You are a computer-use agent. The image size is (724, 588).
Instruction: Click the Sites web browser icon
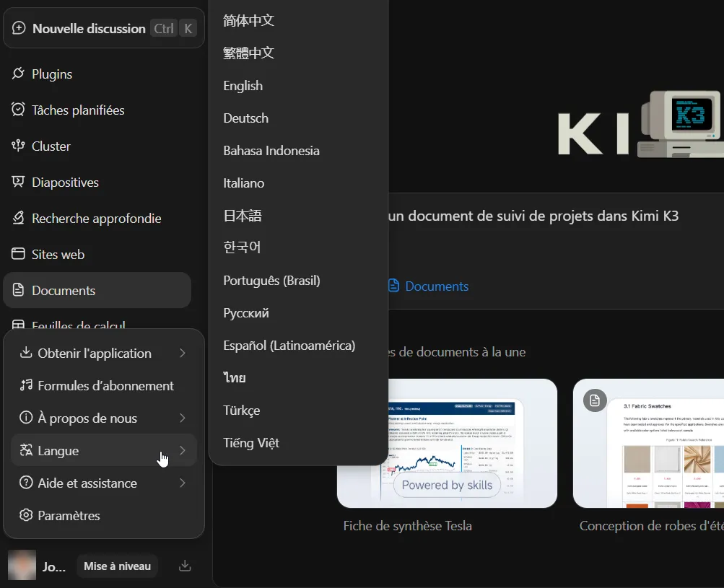[x=18, y=254]
